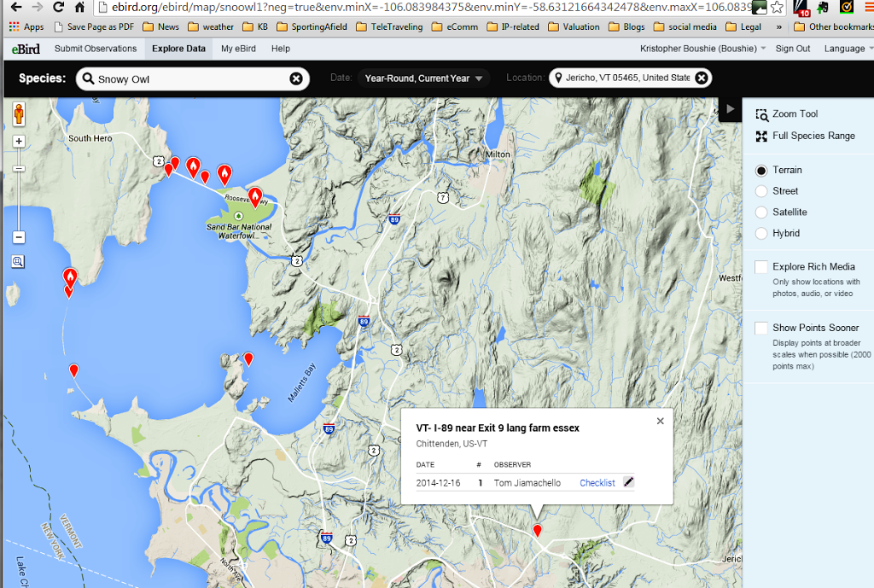Click the map zoom slider handle
The width and height of the screenshot is (874, 588).
(19, 168)
